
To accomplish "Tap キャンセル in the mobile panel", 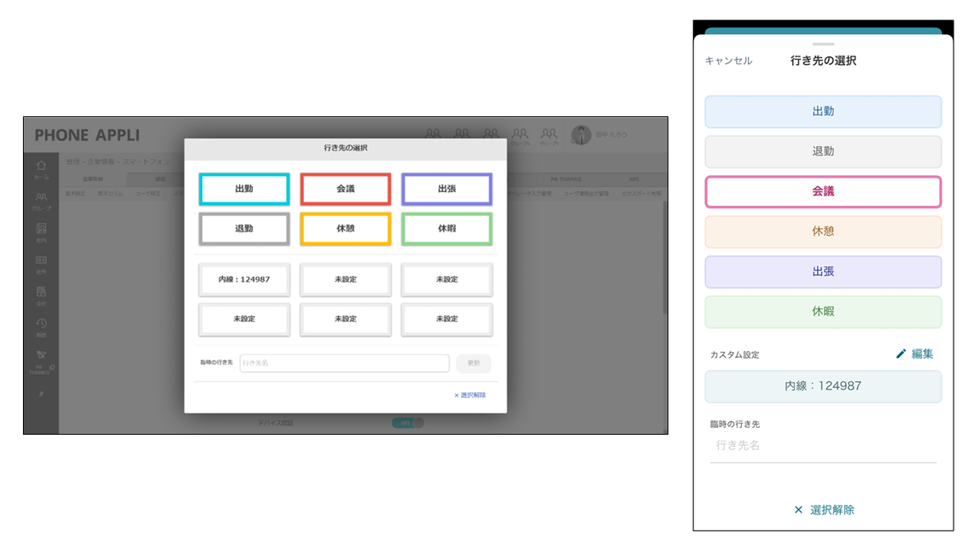I will pyautogui.click(x=729, y=61).
